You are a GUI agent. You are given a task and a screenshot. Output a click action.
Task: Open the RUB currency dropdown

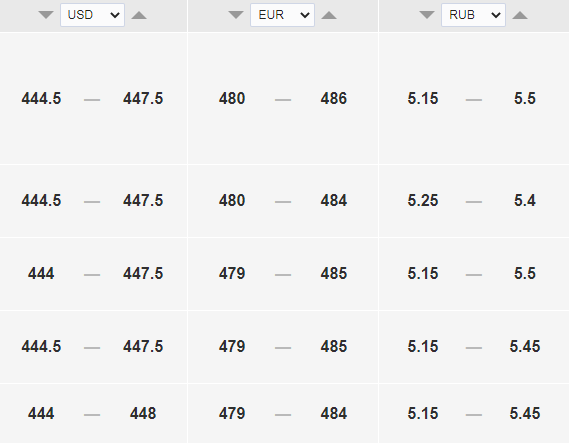[473, 15]
